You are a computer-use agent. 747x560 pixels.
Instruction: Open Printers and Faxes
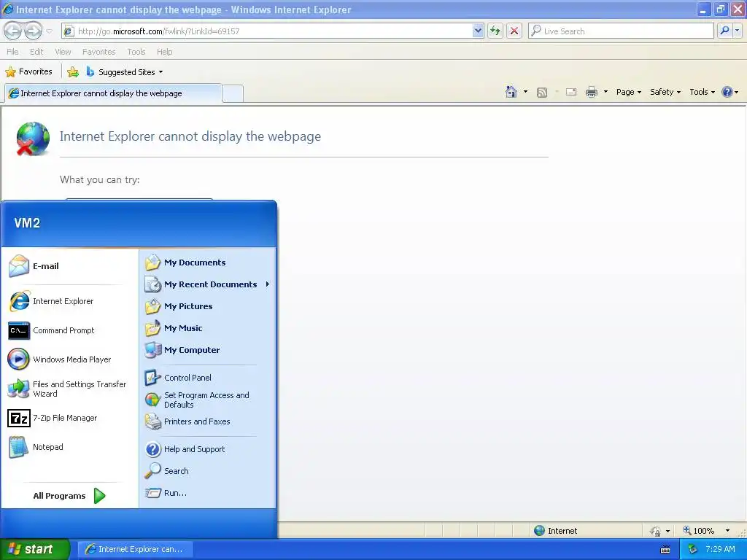pyautogui.click(x=208, y=421)
